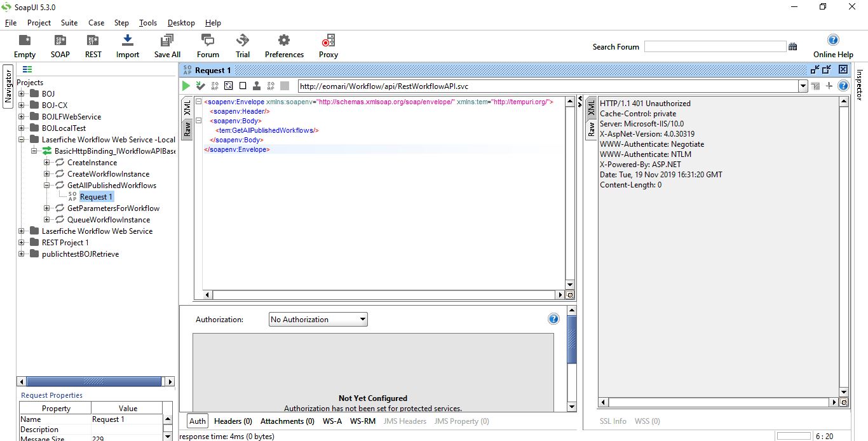Collapse the GetAllPublishedWorkflows tree node
Image resolution: width=868 pixels, height=441 pixels.
[47, 186]
